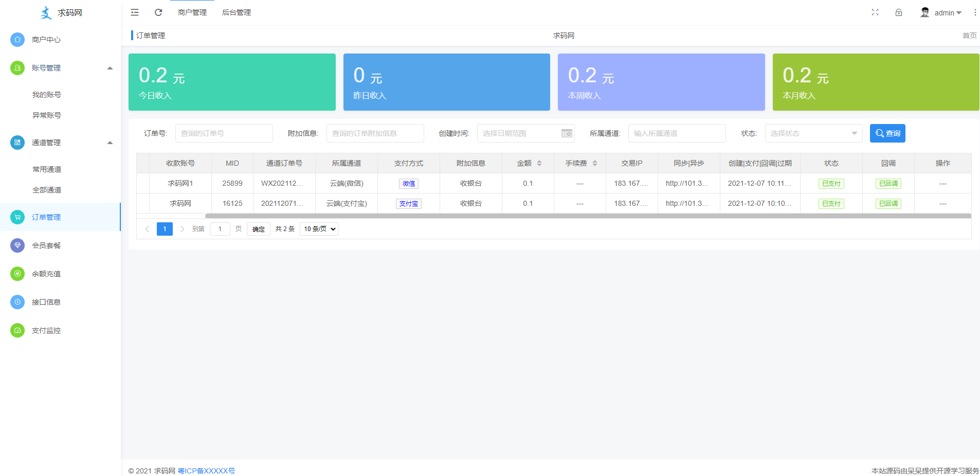Image resolution: width=980 pixels, height=476 pixels.
Task: Open the 选择状态 dropdown
Action: (x=813, y=133)
